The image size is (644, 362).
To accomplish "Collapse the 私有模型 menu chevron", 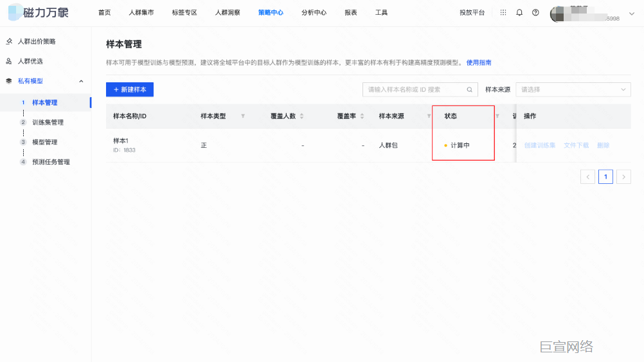I will (82, 81).
